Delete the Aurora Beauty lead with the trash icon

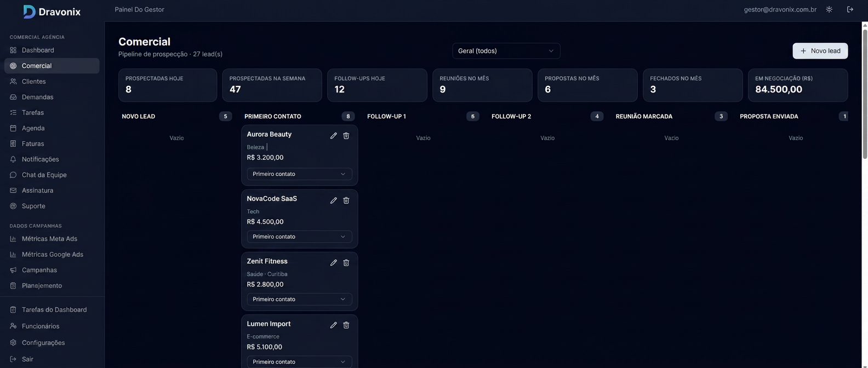[346, 136]
